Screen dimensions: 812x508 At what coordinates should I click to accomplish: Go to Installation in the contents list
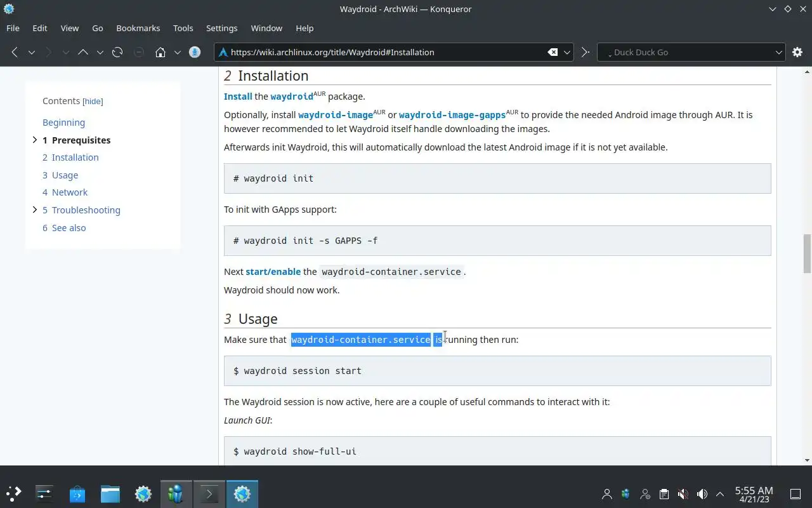click(70, 157)
